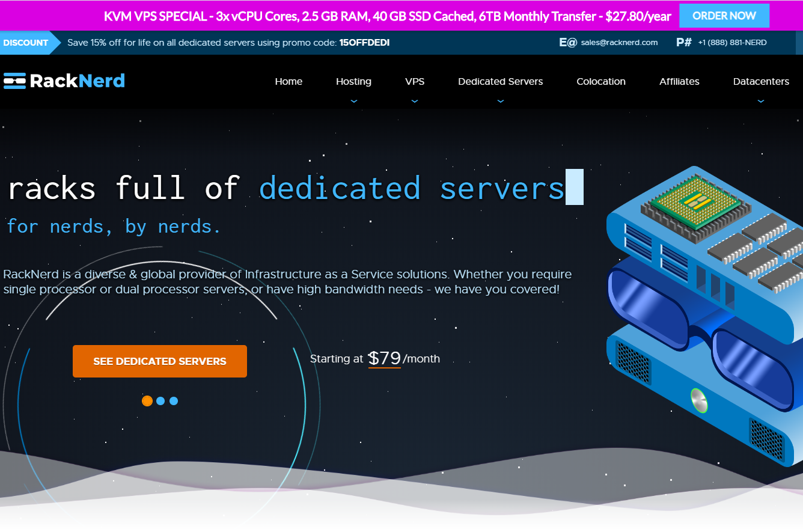This screenshot has height=532, width=803.
Task: Expand the chevron under Datacenters
Action: pos(761,101)
